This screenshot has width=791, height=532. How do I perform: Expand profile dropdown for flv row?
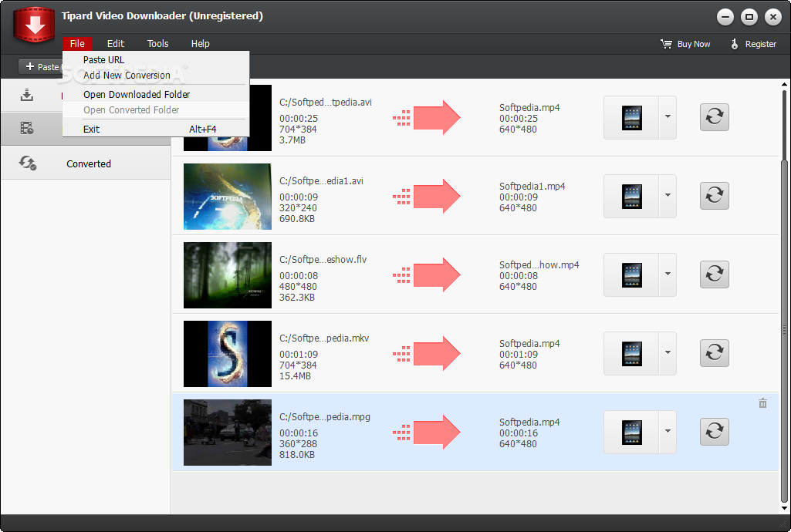coord(668,274)
